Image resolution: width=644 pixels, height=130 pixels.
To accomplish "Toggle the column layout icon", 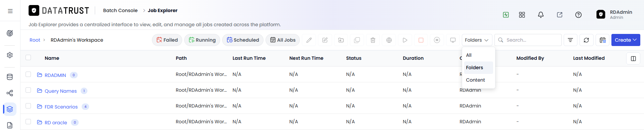I will (x=633, y=58).
